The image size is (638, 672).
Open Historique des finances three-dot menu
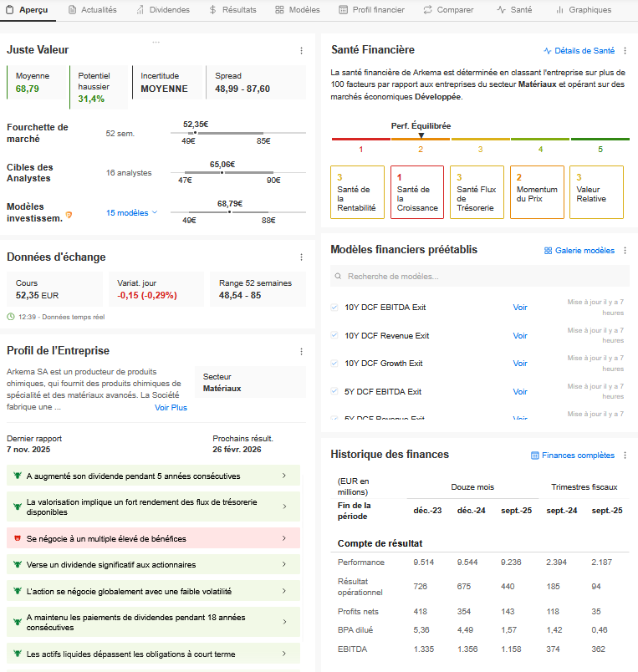pyautogui.click(x=625, y=456)
